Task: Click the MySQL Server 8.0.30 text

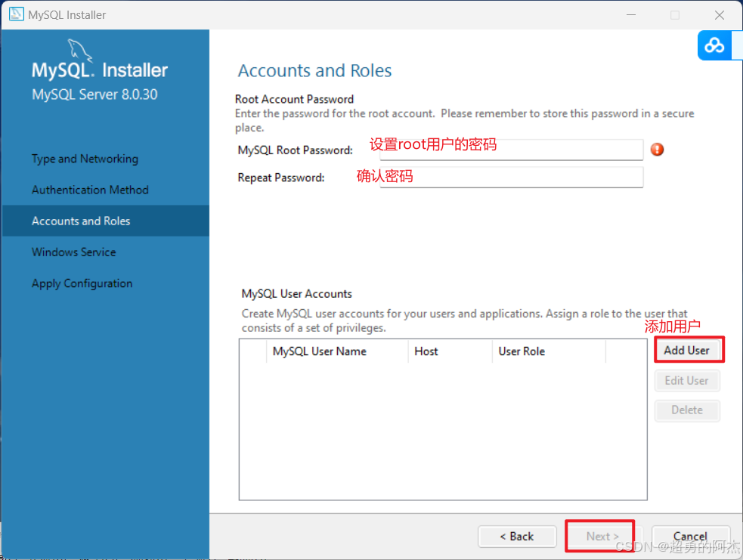Action: pos(94,94)
